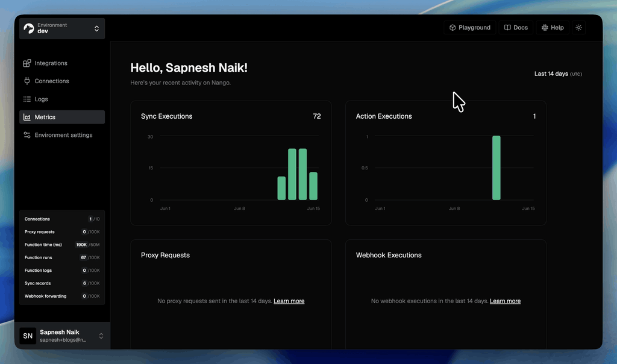This screenshot has width=617, height=364.
Task: Click the Function runs usage row
Action: [62, 257]
